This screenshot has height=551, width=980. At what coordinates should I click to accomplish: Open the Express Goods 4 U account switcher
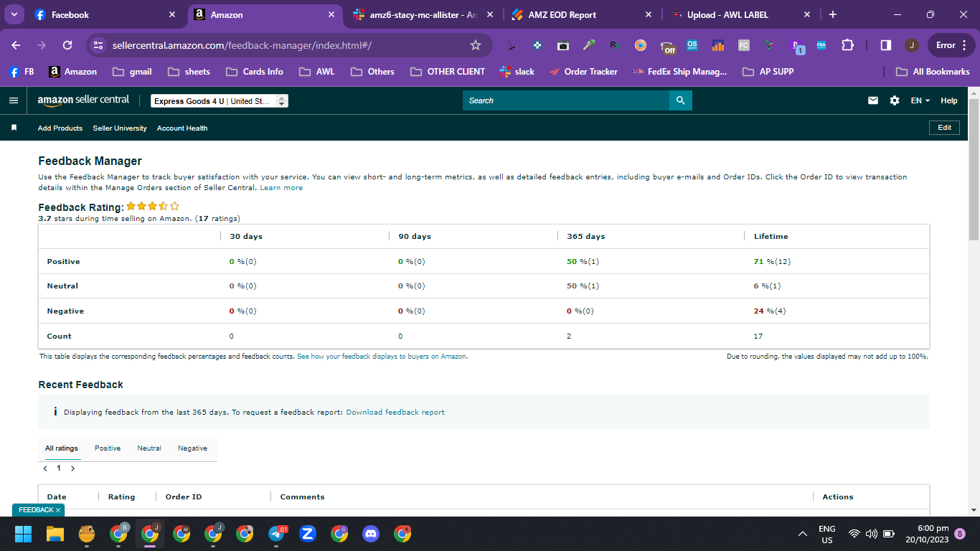(x=220, y=101)
